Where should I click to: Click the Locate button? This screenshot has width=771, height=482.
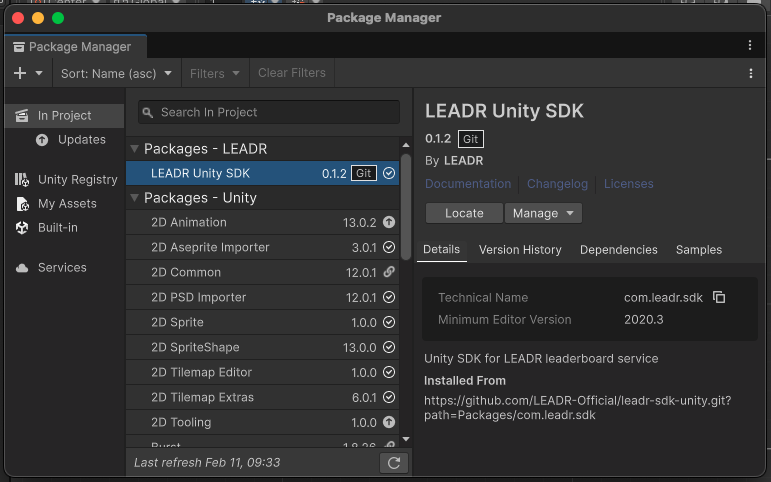(x=464, y=213)
